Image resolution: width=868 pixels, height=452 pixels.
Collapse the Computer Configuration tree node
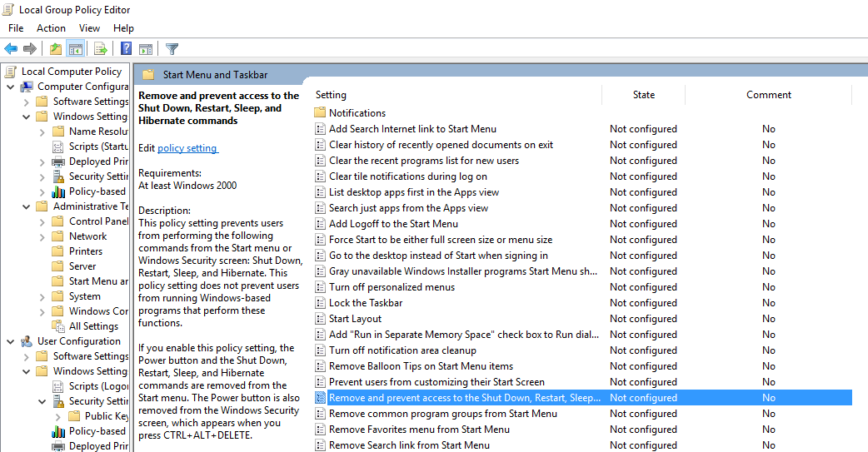[11, 87]
